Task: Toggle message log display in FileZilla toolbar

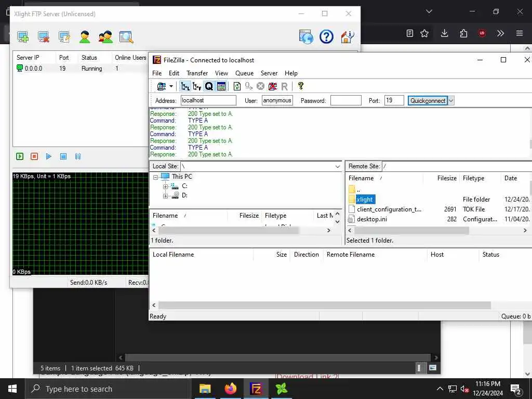Action: tap(221, 86)
